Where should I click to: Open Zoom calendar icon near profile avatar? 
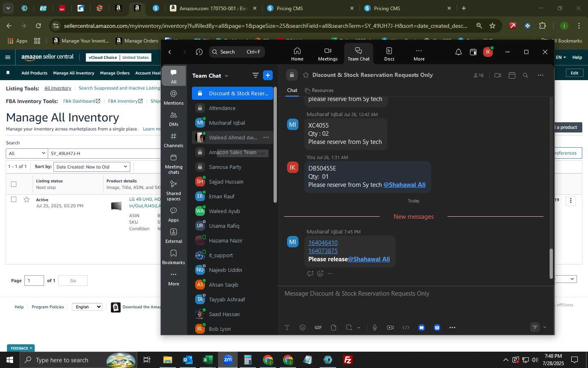473,52
